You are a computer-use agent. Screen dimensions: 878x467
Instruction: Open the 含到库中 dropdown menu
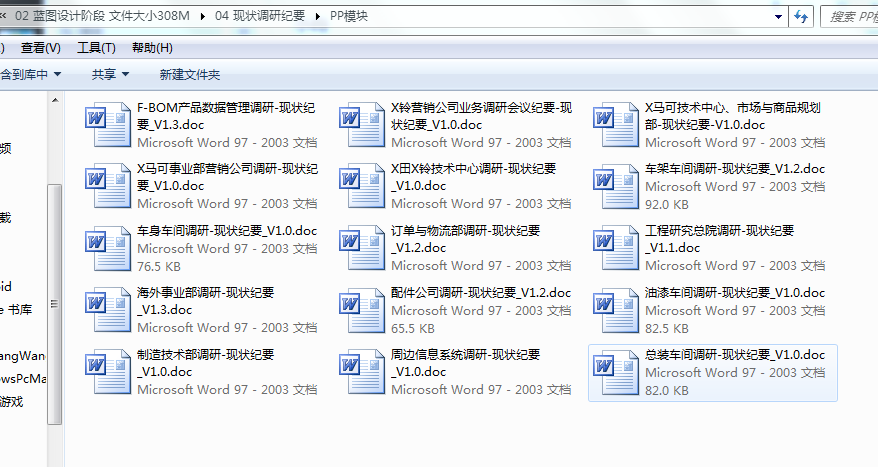(31, 74)
